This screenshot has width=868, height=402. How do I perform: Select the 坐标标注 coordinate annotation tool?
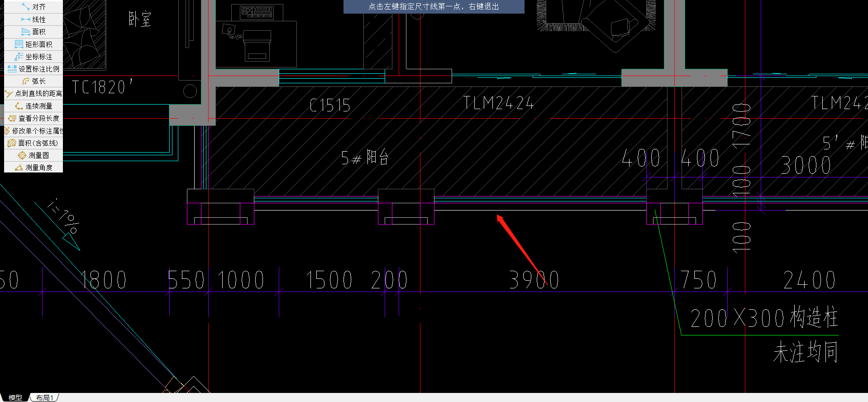click(33, 57)
